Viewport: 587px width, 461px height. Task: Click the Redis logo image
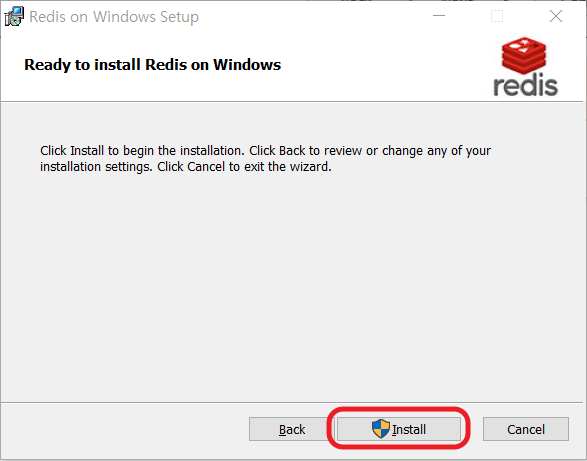[525, 67]
